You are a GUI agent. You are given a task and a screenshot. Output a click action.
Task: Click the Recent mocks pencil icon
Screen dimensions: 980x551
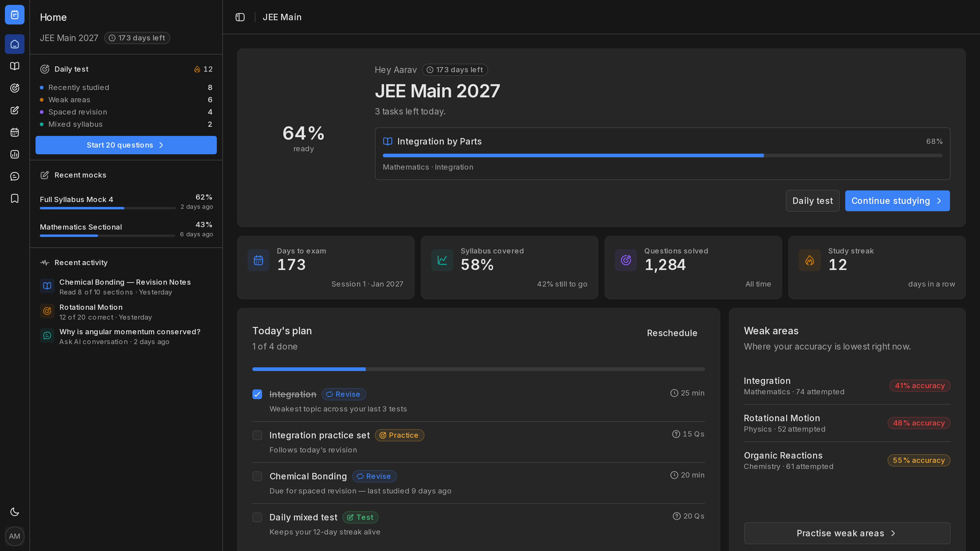pyautogui.click(x=45, y=175)
